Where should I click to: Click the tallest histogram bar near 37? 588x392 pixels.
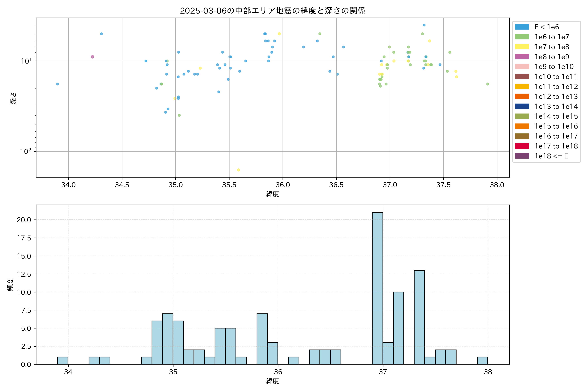(x=377, y=288)
